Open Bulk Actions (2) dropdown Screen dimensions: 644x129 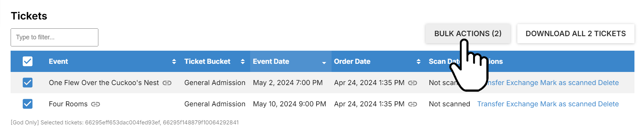coord(468,34)
